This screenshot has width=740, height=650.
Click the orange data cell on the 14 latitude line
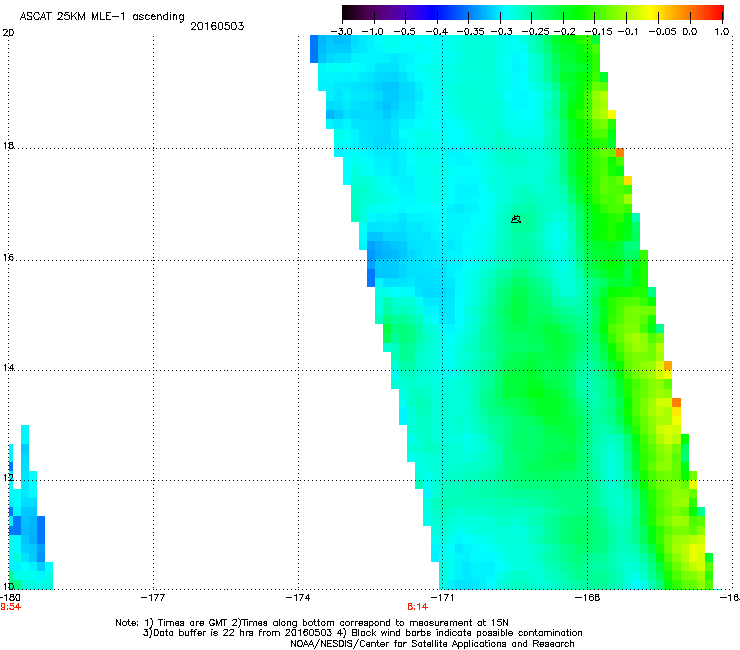point(668,365)
